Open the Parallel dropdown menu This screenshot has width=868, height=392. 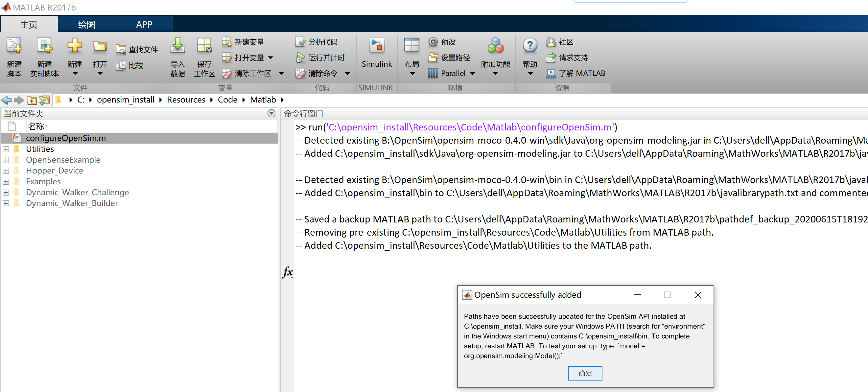click(x=472, y=73)
